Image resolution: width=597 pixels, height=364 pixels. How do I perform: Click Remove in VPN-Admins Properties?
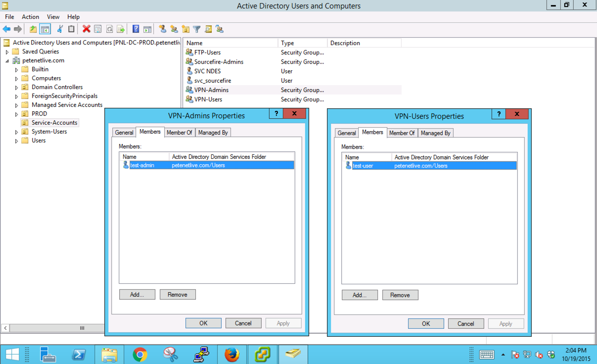[178, 294]
